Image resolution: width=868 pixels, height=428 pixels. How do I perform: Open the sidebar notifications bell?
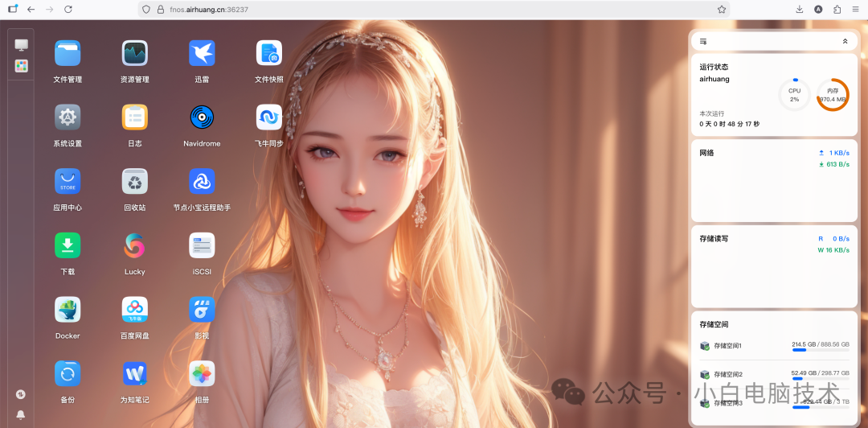[21, 414]
